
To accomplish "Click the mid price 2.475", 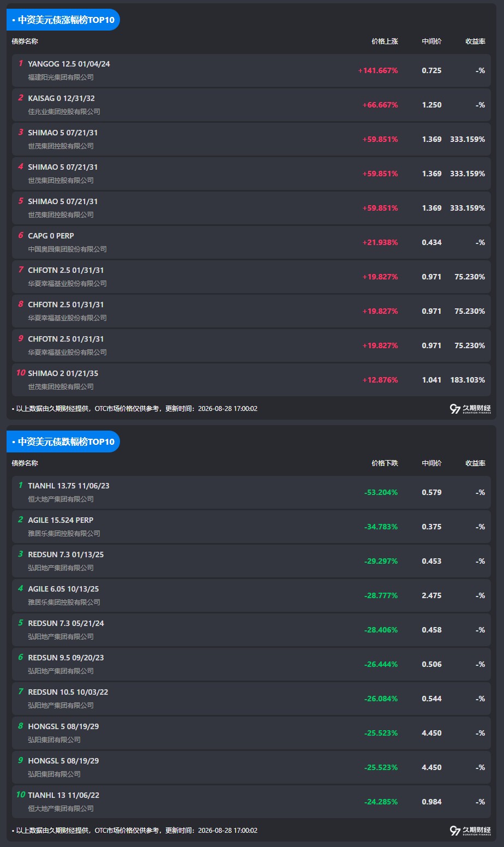I will click(432, 595).
